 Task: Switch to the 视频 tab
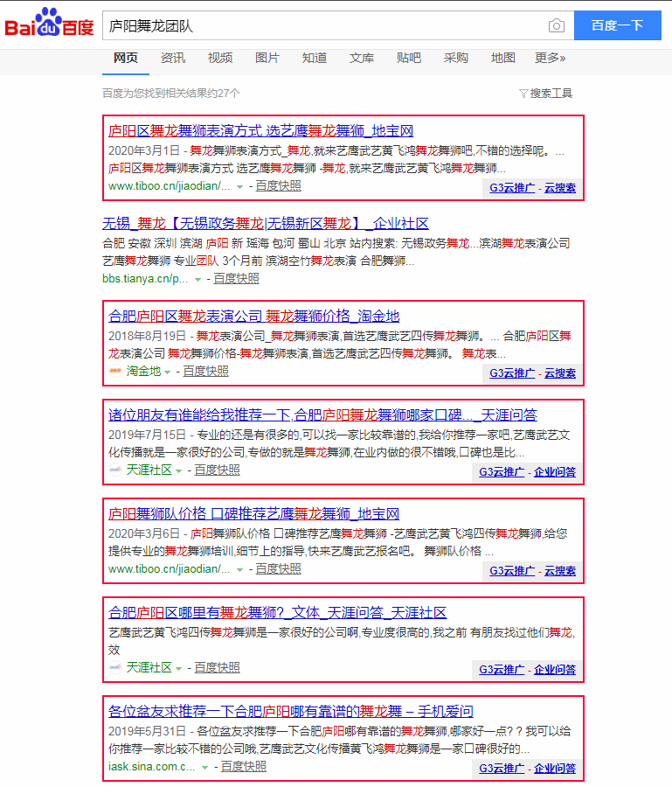pyautogui.click(x=219, y=59)
